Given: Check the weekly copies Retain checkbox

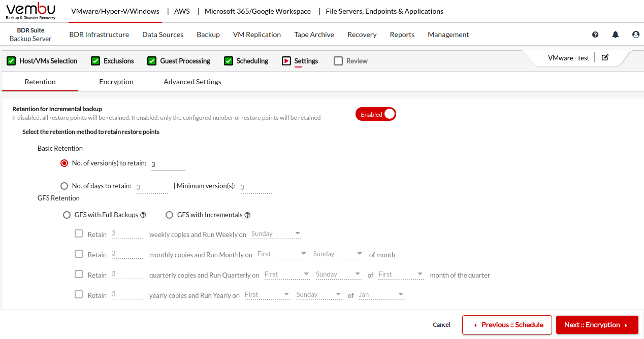Looking at the screenshot, I should [79, 234].
